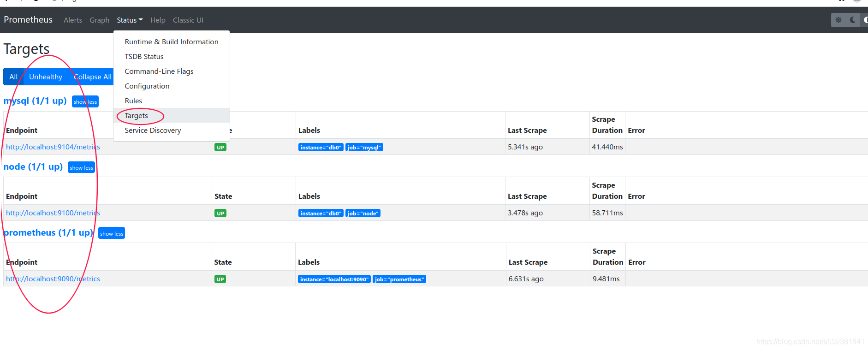Open the mysql (1/1 up) heading link
The height and width of the screenshot is (350, 868).
35,101
